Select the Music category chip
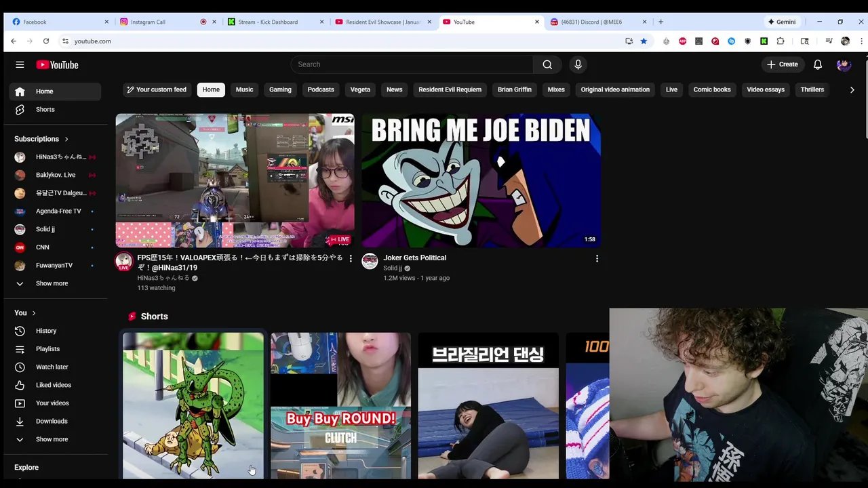 pos(244,89)
